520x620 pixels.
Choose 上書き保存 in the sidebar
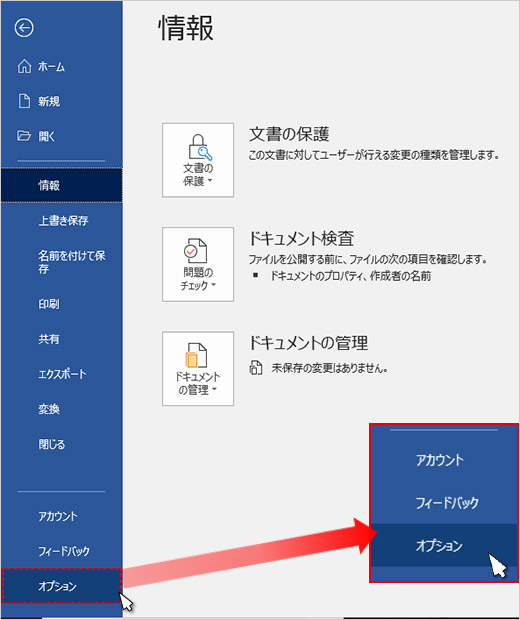tap(61, 220)
